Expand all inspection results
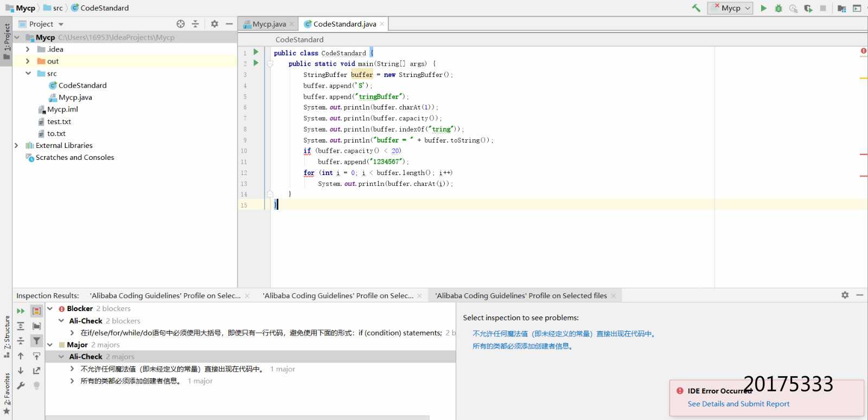The image size is (868, 420). (x=21, y=326)
